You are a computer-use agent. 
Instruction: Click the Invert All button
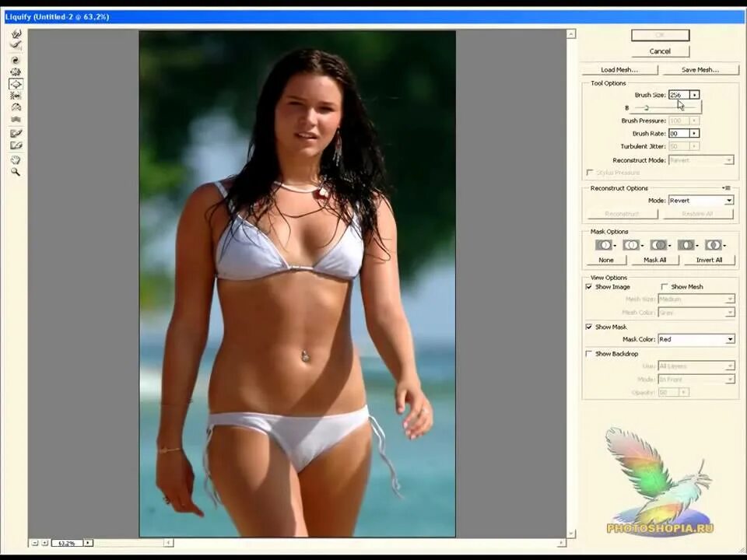(710, 260)
